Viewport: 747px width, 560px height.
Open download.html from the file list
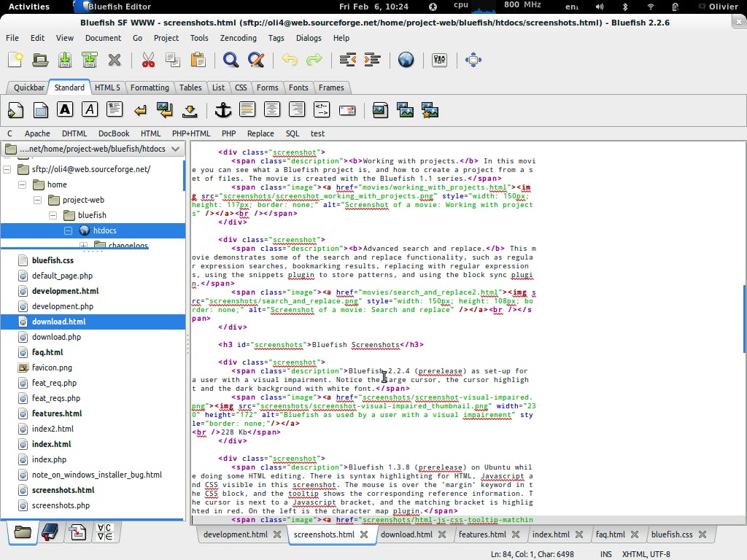click(61, 322)
